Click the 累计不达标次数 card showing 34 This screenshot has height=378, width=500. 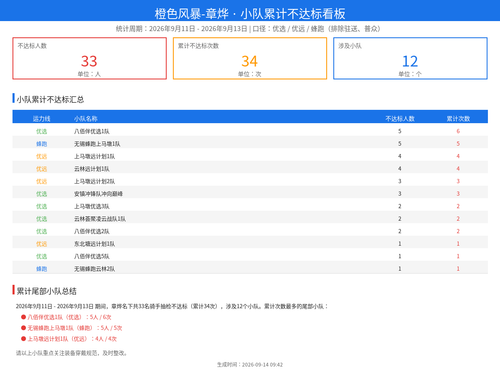(250, 58)
